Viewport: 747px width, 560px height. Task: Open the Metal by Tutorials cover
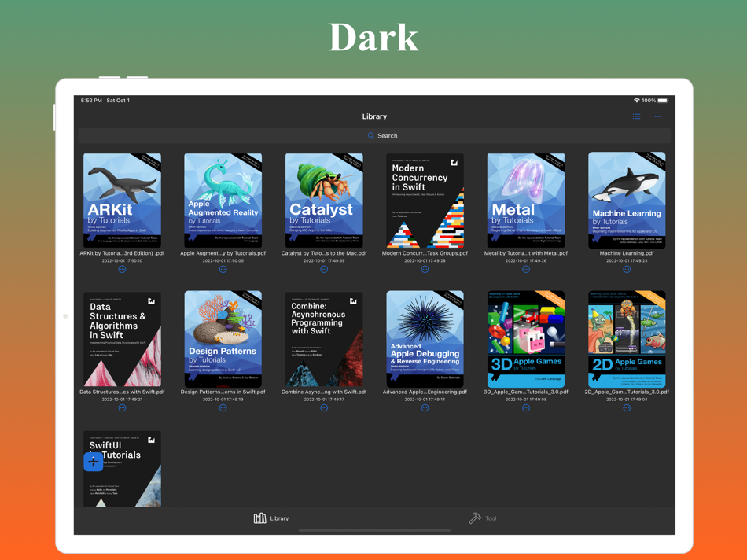526,201
